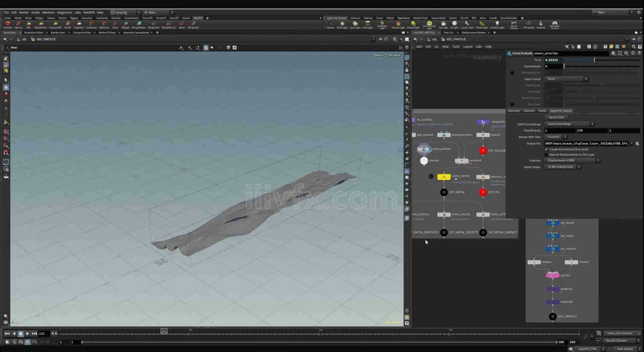
Task: Click the Area Light shelf tool
Action: coord(367,25)
